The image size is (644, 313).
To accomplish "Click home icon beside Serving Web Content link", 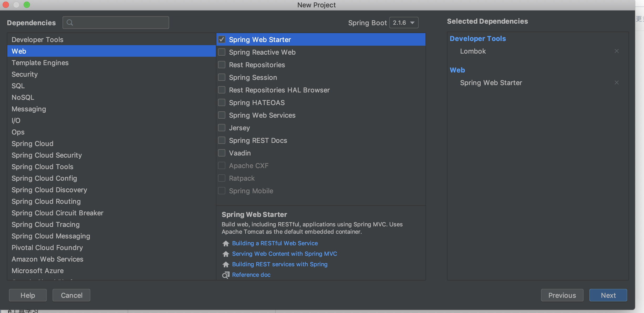I will tap(226, 254).
